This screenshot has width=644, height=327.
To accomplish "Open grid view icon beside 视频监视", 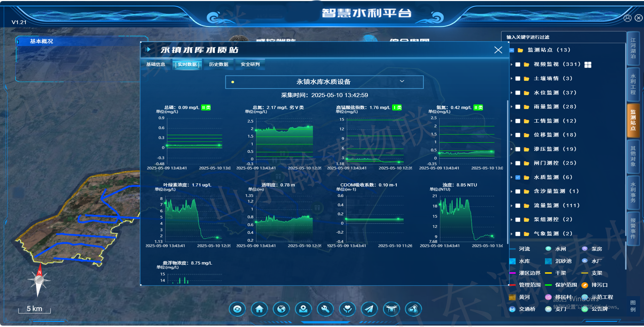I will [x=588, y=65].
